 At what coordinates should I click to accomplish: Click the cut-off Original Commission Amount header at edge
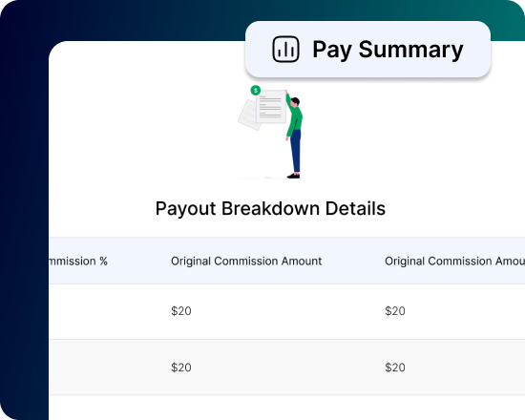pos(454,261)
